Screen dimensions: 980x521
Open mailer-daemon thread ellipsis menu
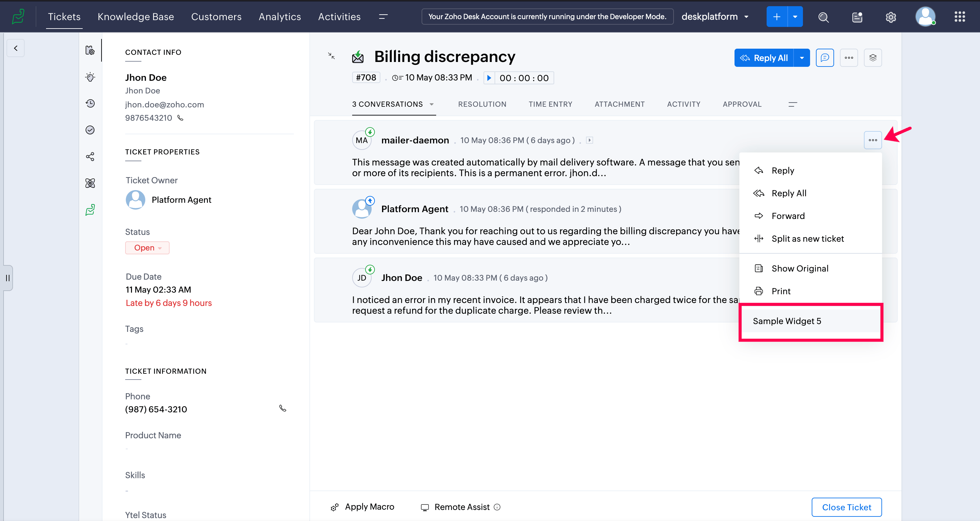point(873,140)
